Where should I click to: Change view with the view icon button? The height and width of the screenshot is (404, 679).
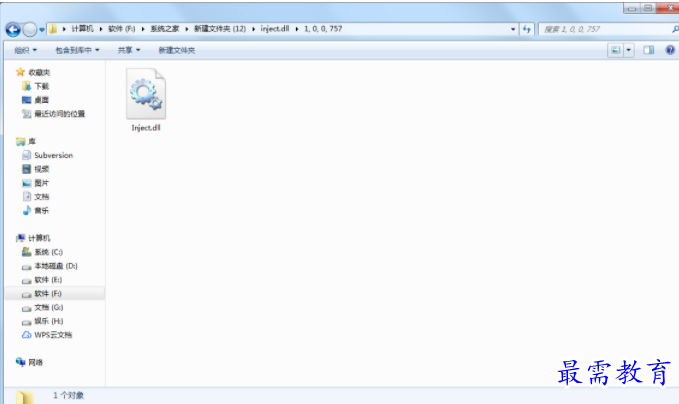coord(615,50)
